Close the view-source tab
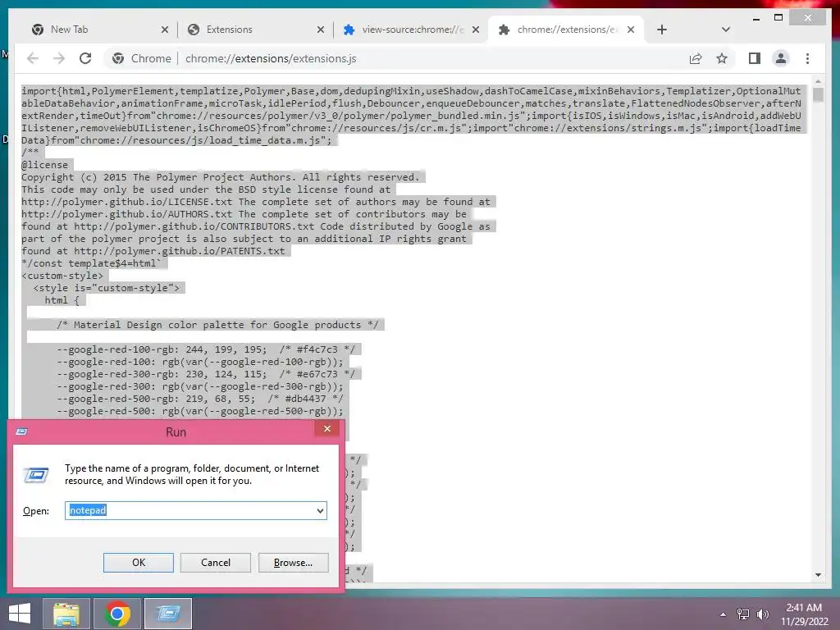This screenshot has height=630, width=840. pyautogui.click(x=475, y=30)
